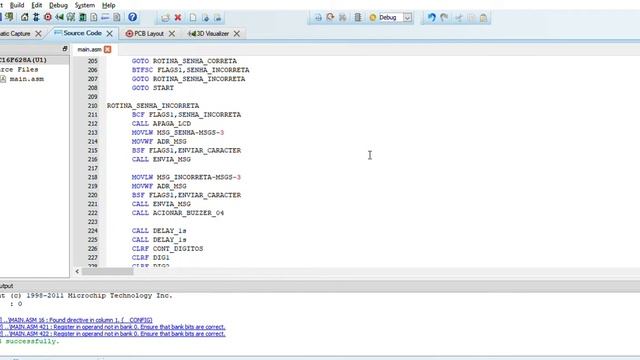
Task: Open the Bill of Materials toolbar icon
Action: tap(94, 17)
